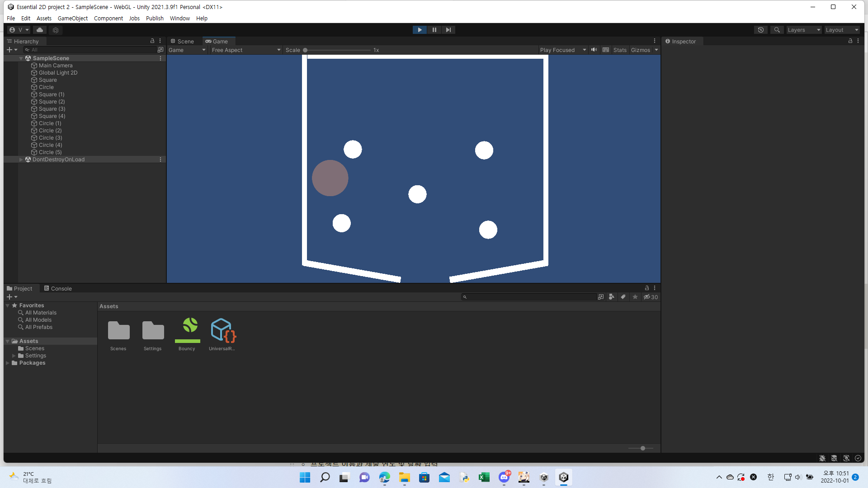
Task: Click the Step frame button
Action: pos(448,30)
